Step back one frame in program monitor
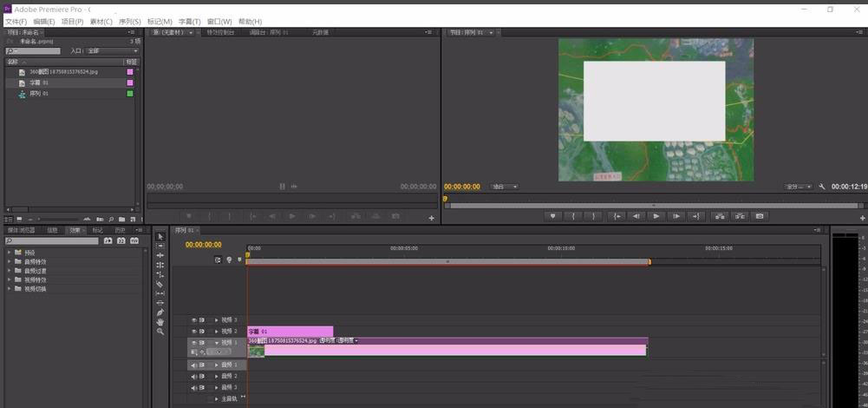 click(636, 216)
